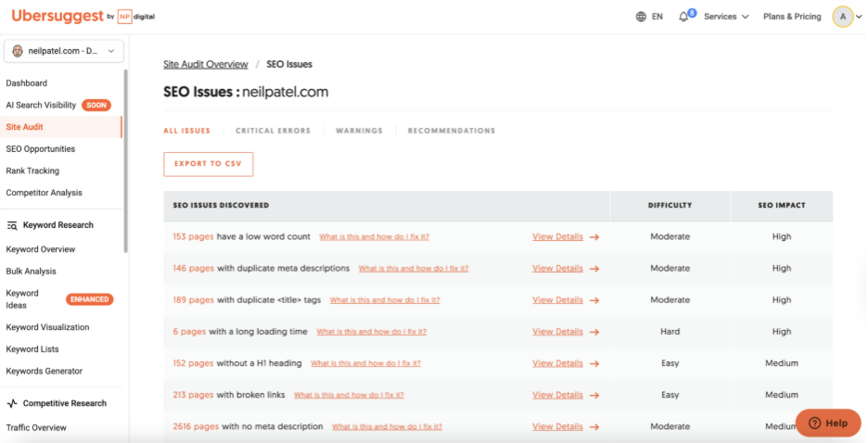Click the Keyword Research magnifier icon
The height and width of the screenshot is (443, 868).
point(12,225)
